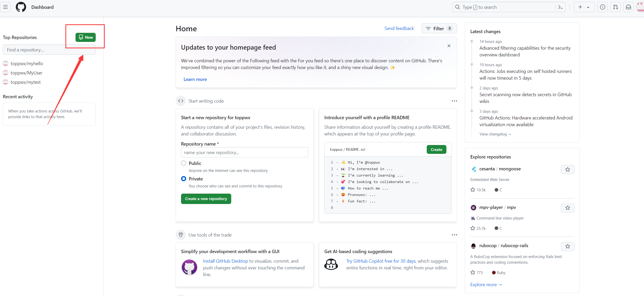The height and width of the screenshot is (296, 644).
Task: Click the Send feedback link
Action: tap(399, 28)
